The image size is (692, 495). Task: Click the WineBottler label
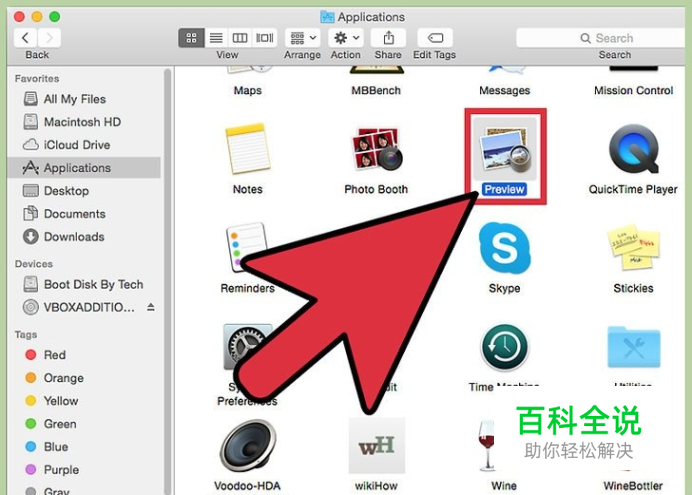click(x=633, y=486)
